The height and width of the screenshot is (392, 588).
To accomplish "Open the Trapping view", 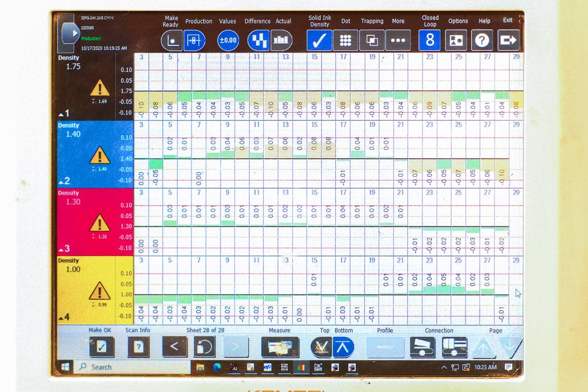I will click(x=372, y=41).
